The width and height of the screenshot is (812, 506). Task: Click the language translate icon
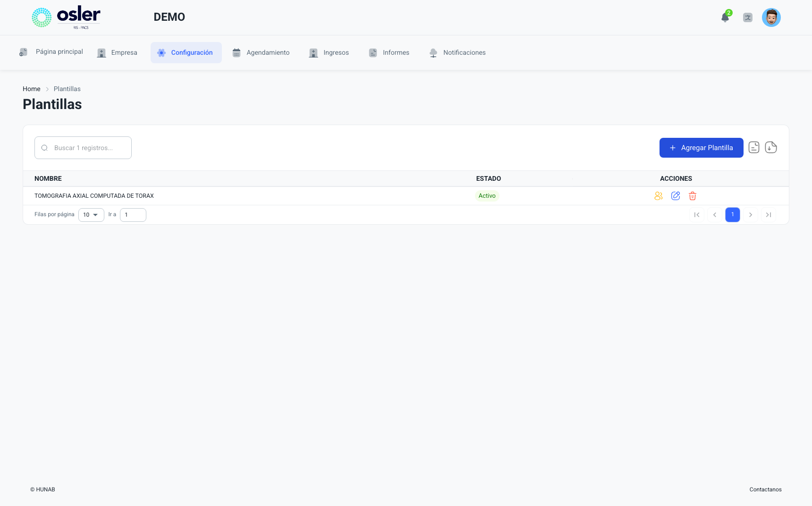(x=748, y=17)
